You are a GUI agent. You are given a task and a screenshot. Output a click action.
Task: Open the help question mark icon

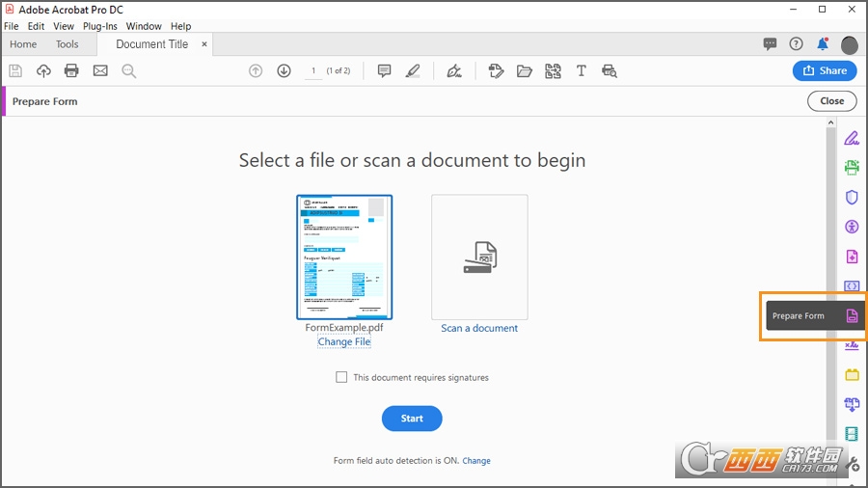pyautogui.click(x=796, y=43)
